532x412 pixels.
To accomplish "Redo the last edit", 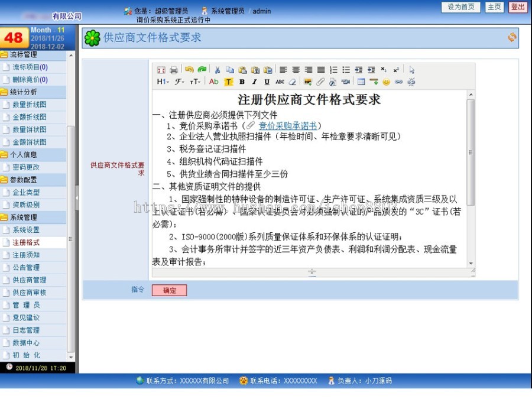I will (202, 70).
